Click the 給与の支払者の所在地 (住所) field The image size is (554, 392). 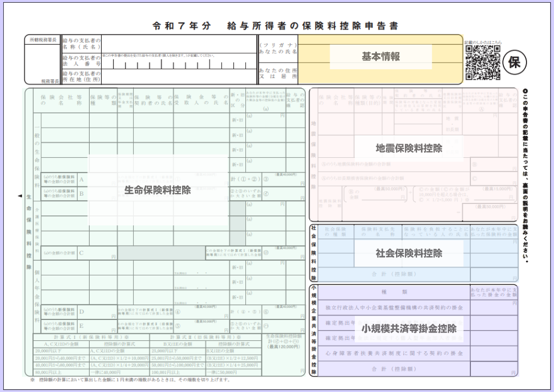click(x=179, y=77)
